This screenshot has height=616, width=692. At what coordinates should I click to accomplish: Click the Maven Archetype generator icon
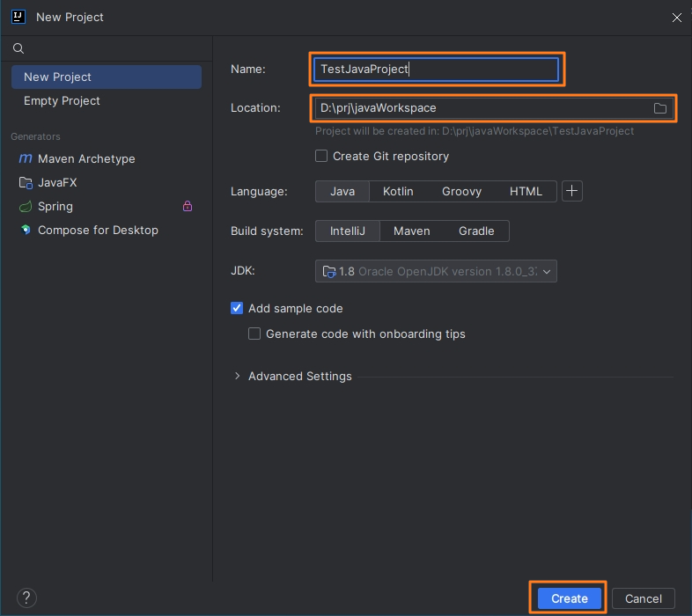pos(26,158)
